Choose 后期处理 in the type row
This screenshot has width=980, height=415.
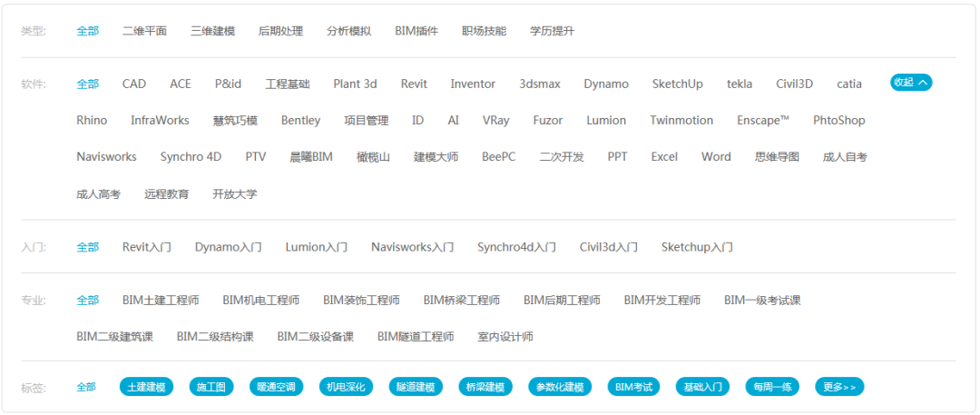280,31
